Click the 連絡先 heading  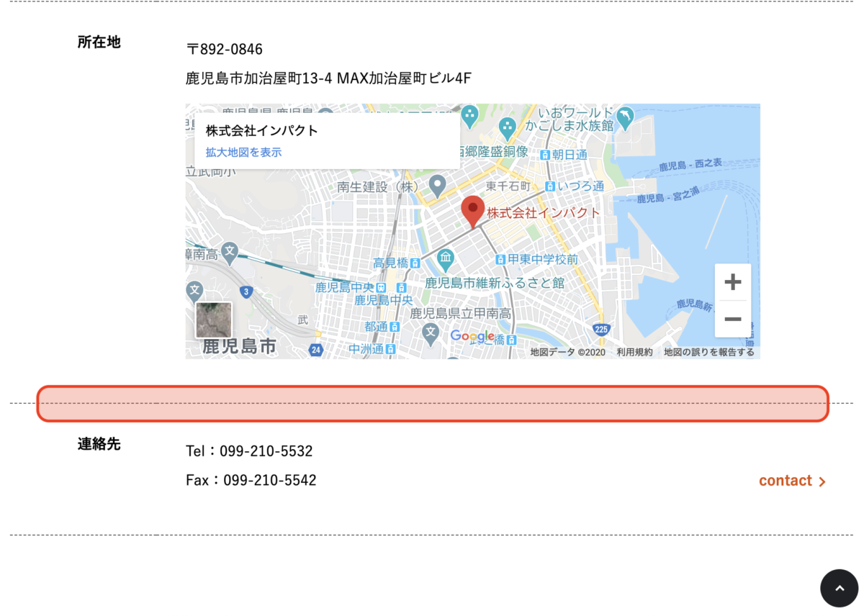[99, 444]
